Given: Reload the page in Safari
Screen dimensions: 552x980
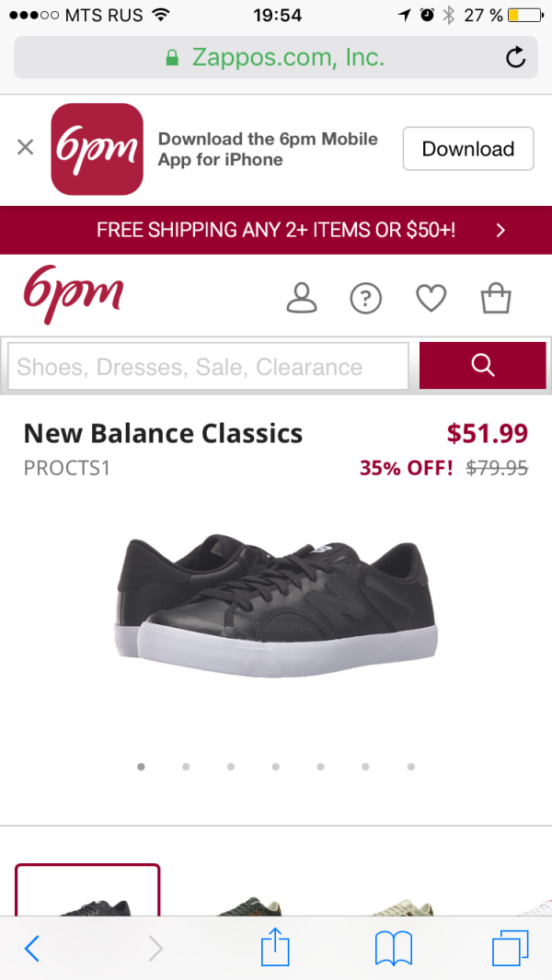Looking at the screenshot, I should click(x=516, y=58).
